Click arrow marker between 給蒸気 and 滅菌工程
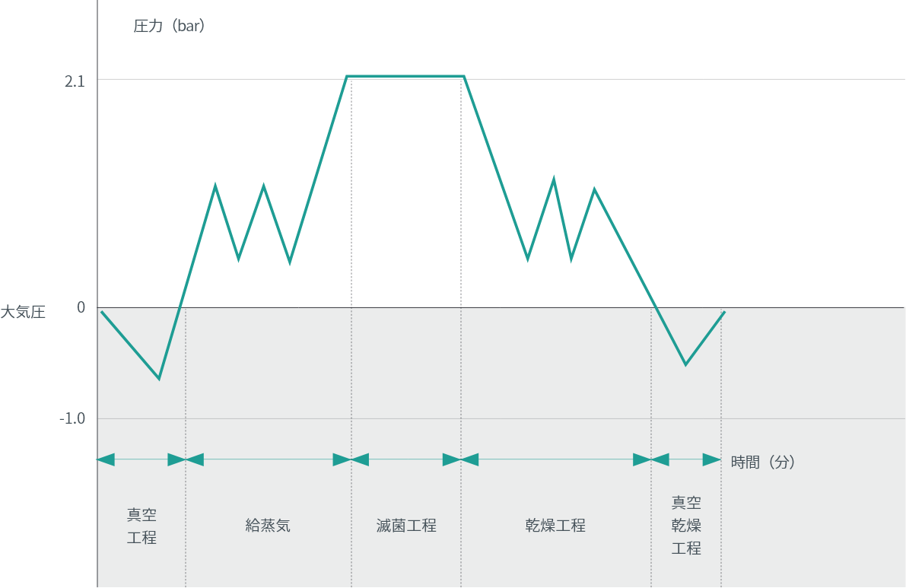906x588 pixels. pos(351,459)
